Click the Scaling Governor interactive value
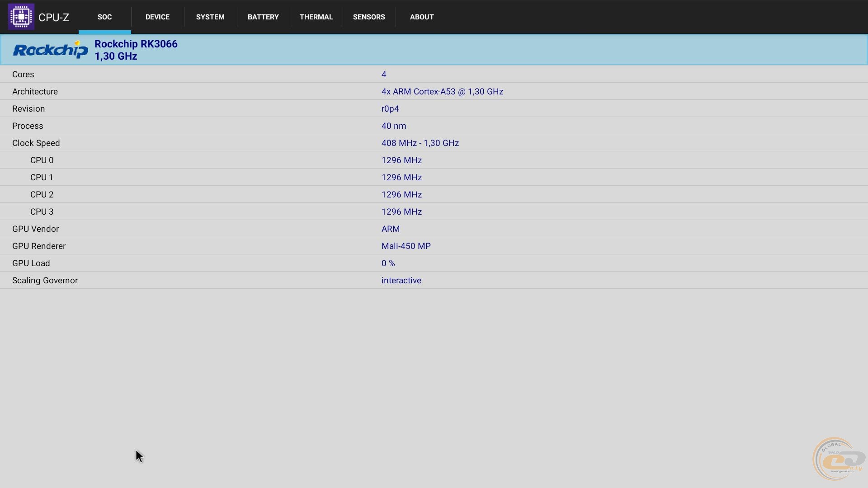This screenshot has width=868, height=488. tap(401, 280)
